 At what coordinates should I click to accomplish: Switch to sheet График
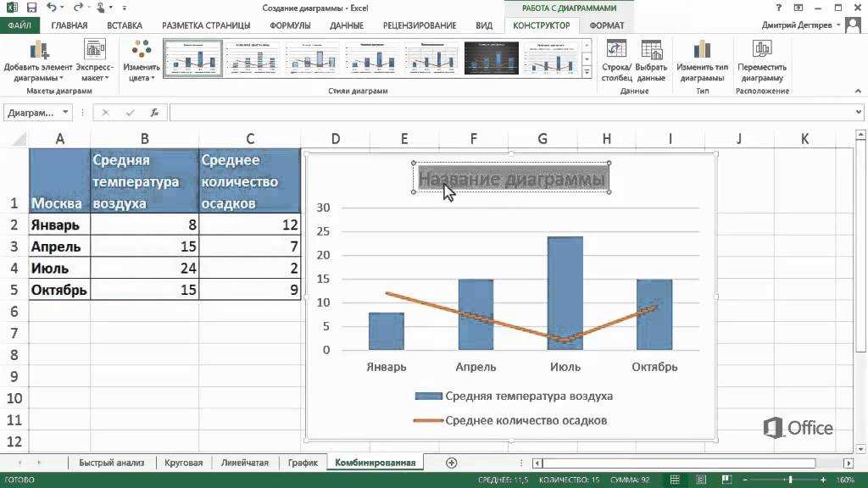(303, 463)
